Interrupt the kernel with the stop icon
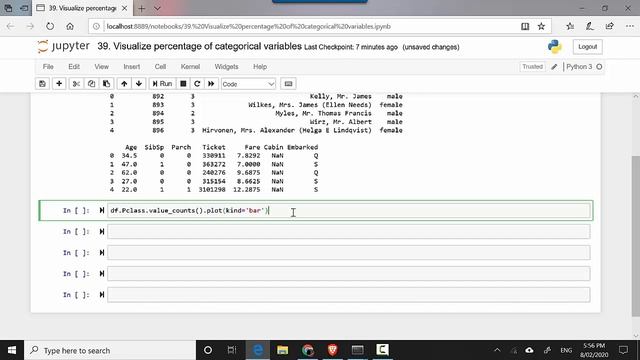Image resolution: width=640 pixels, height=360 pixels. pyautogui.click(x=183, y=84)
